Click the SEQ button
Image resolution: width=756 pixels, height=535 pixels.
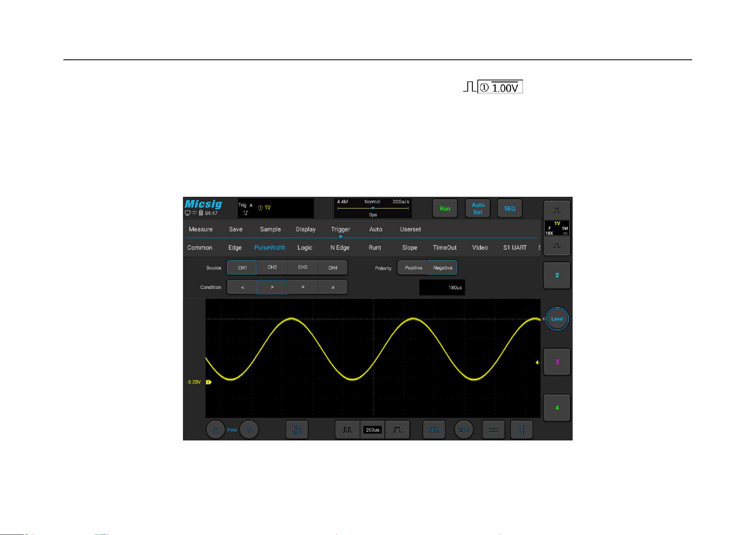point(510,209)
